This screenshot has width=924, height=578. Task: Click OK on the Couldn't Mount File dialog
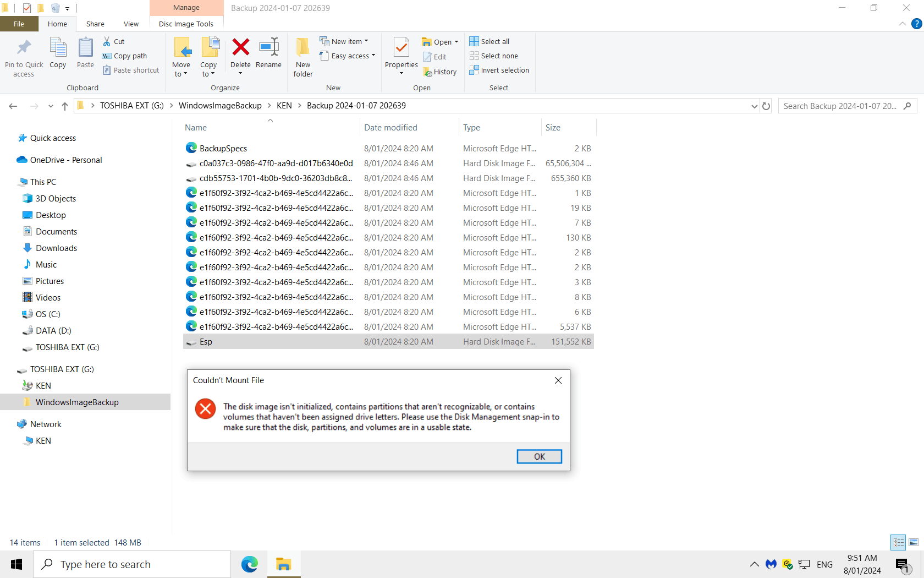[538, 456]
